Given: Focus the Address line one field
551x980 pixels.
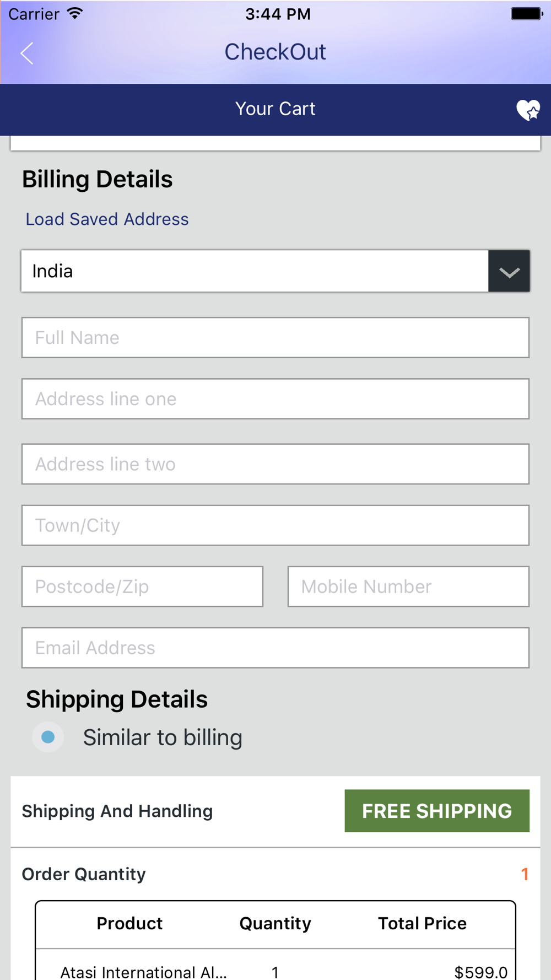Looking at the screenshot, I should 275,399.
